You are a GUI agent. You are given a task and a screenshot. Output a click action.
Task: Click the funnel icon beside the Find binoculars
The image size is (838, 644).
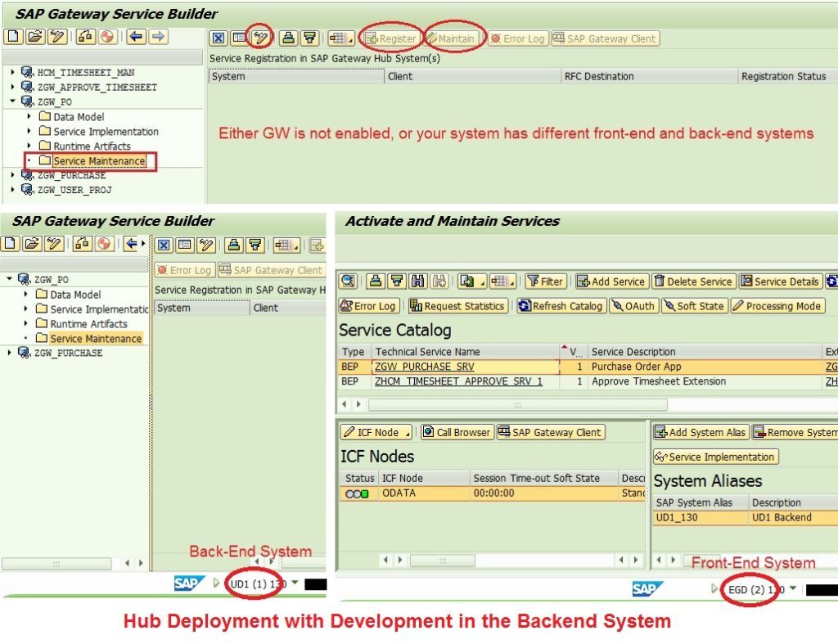[397, 281]
